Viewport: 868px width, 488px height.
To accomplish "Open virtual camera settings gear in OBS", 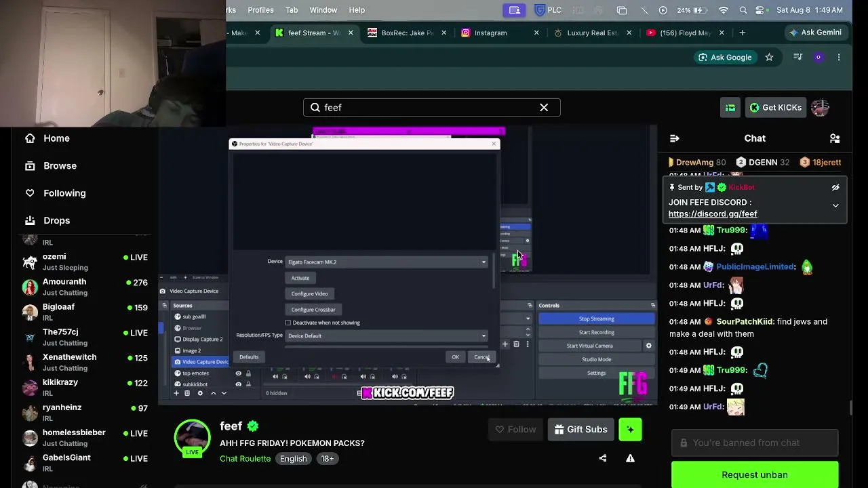I will pos(648,346).
